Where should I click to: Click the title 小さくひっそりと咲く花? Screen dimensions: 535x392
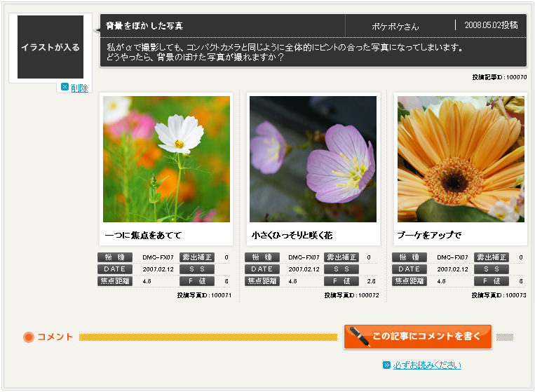(292, 235)
